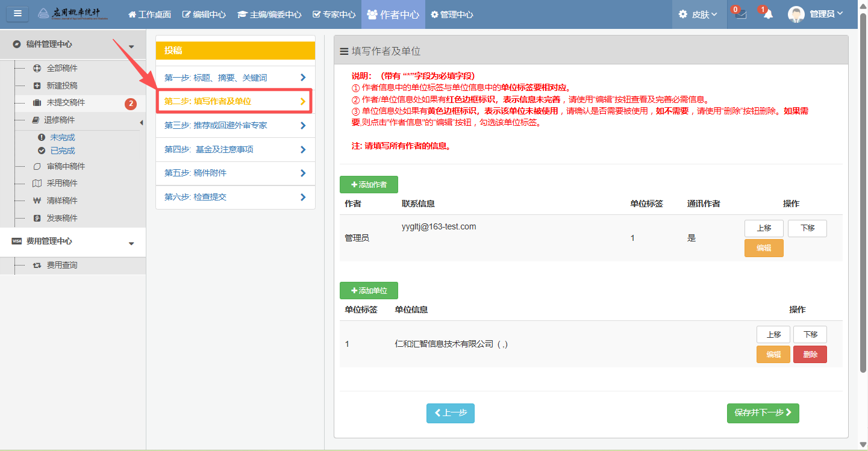868x451 pixels.
Task: Open 全部稿件 in sidebar
Action: click(x=62, y=68)
